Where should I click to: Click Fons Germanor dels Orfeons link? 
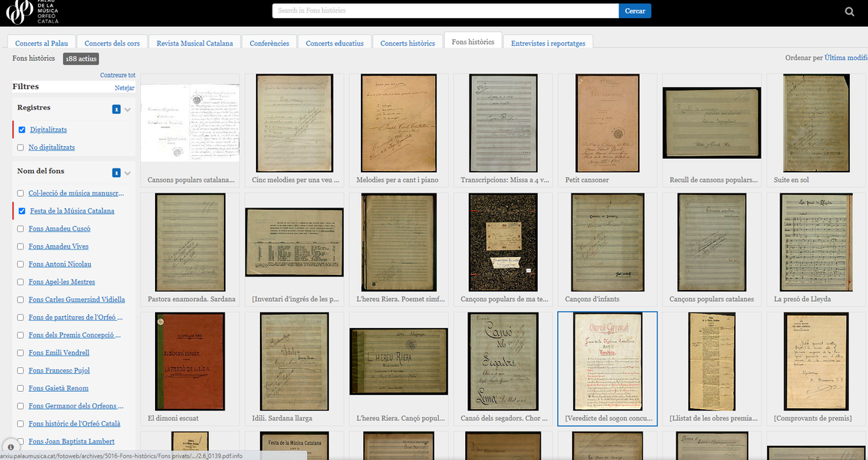point(76,406)
